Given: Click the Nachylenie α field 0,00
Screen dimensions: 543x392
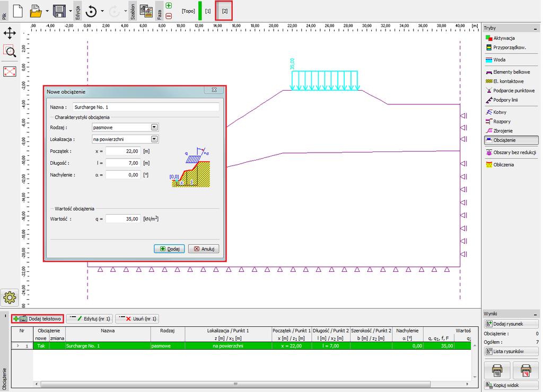Looking at the screenshot, I should pyautogui.click(x=123, y=175).
